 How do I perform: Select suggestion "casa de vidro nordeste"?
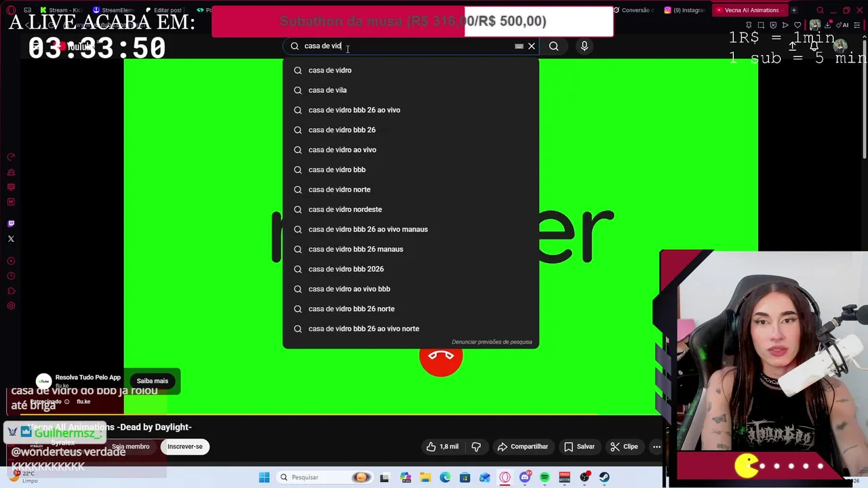coord(411,209)
